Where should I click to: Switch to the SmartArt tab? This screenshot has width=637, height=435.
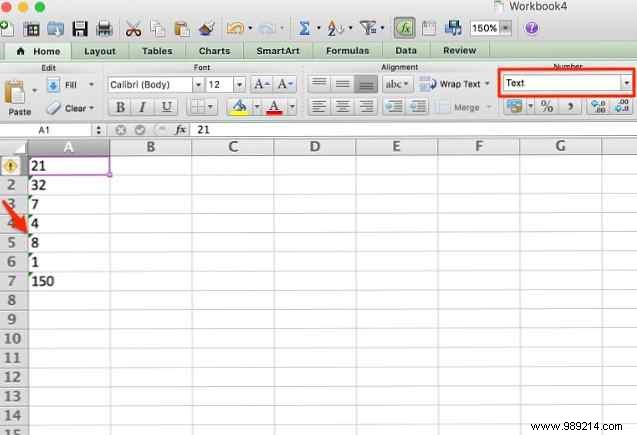pos(278,51)
